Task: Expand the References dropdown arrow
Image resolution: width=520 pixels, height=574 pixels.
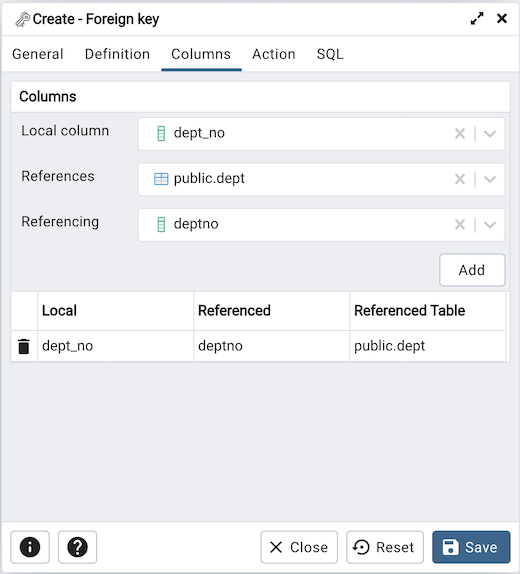Action: [490, 179]
